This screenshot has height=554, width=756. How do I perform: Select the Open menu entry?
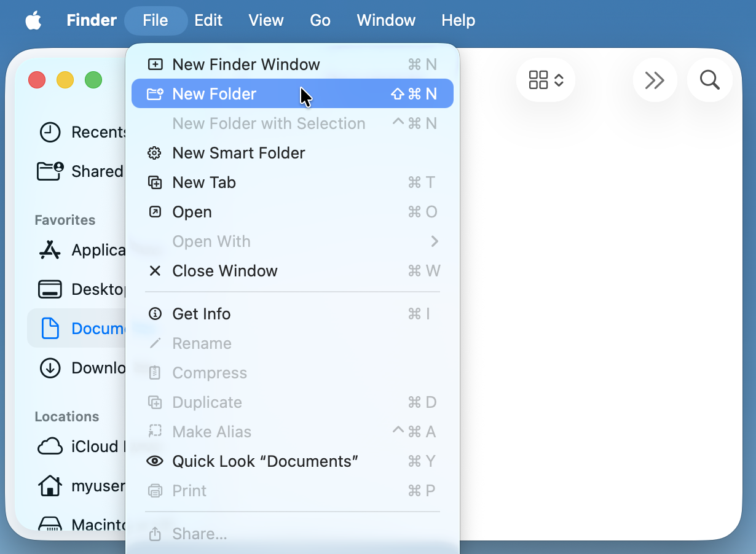pyautogui.click(x=293, y=212)
